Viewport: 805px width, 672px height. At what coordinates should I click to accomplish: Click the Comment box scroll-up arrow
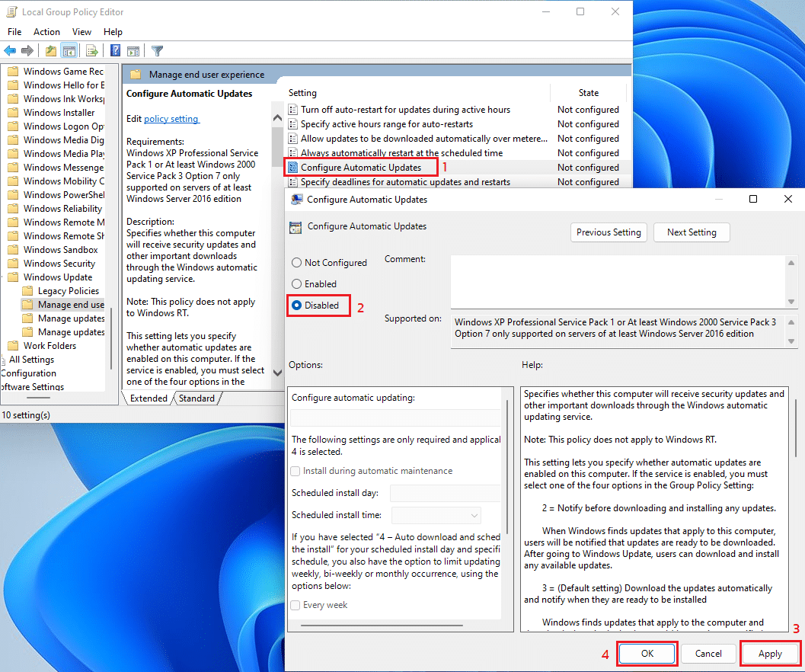point(791,263)
